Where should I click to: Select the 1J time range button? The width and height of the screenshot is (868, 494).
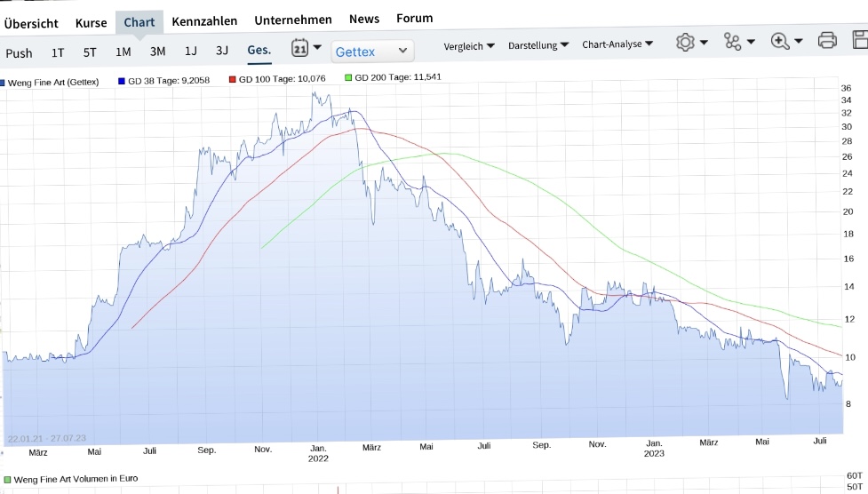pos(191,51)
